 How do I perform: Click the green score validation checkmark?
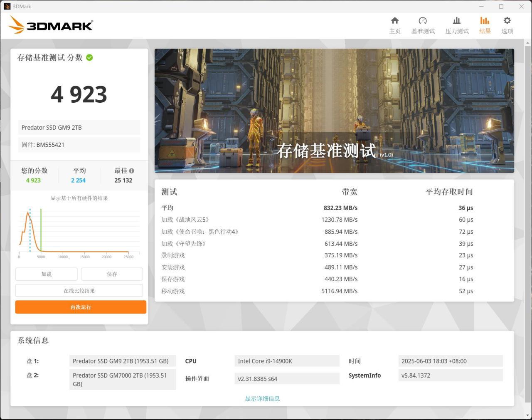89,57
